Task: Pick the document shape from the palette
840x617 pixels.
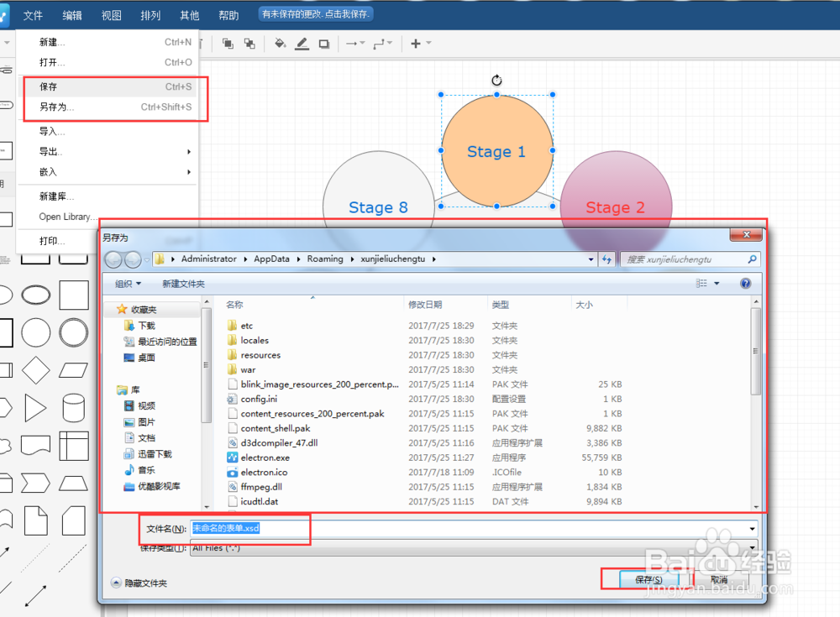Action: click(x=36, y=445)
